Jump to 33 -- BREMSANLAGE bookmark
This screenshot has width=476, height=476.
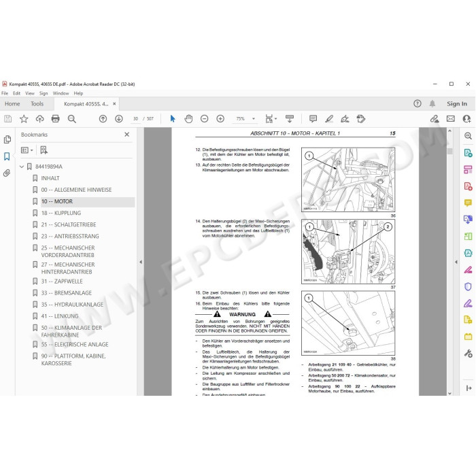[67, 292]
